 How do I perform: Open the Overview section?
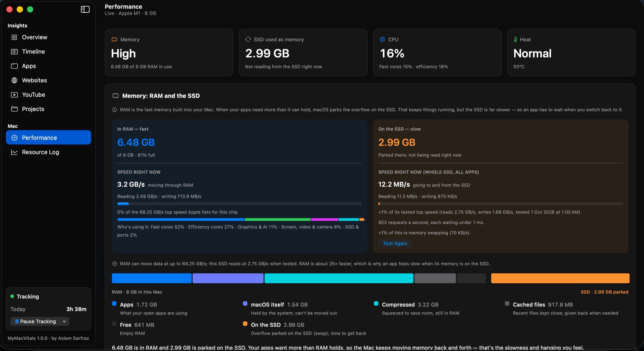[x=48, y=37]
